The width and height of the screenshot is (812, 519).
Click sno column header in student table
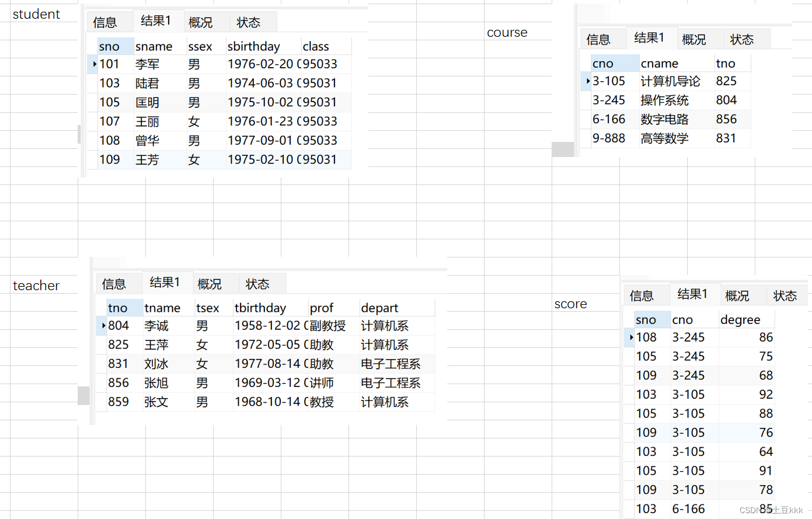coord(115,47)
